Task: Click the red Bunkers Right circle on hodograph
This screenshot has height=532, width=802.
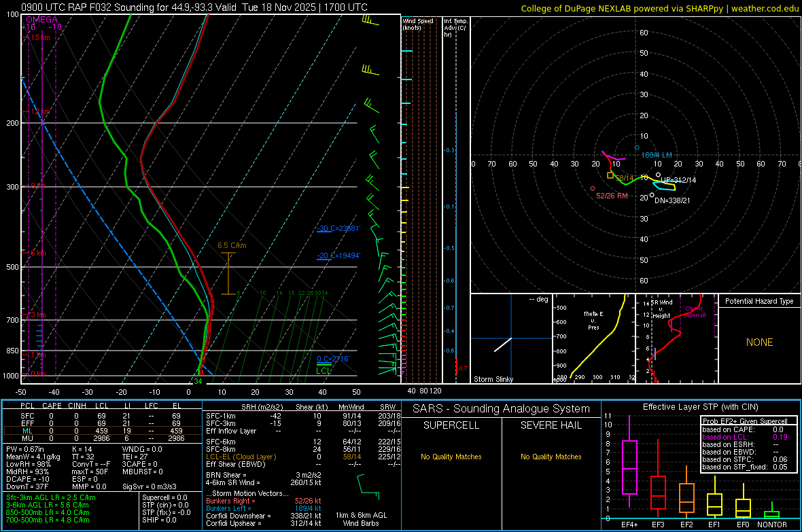Action: pos(593,189)
